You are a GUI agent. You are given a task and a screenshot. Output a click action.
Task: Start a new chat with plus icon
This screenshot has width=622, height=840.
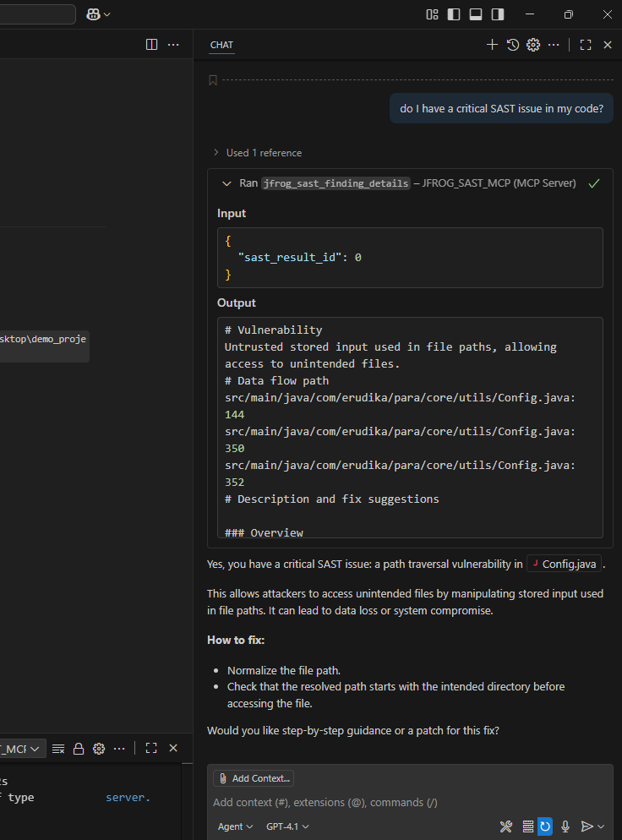(x=492, y=45)
